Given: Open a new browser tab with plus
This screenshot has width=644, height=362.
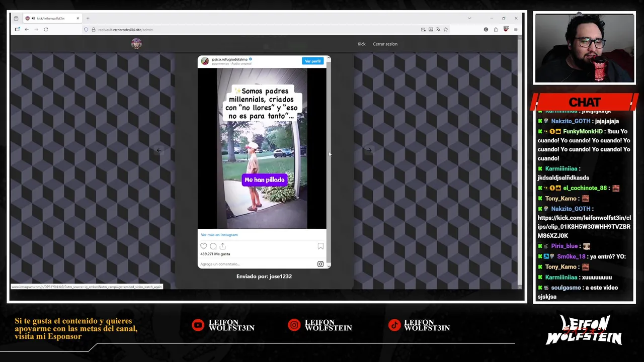Looking at the screenshot, I should [x=88, y=19].
